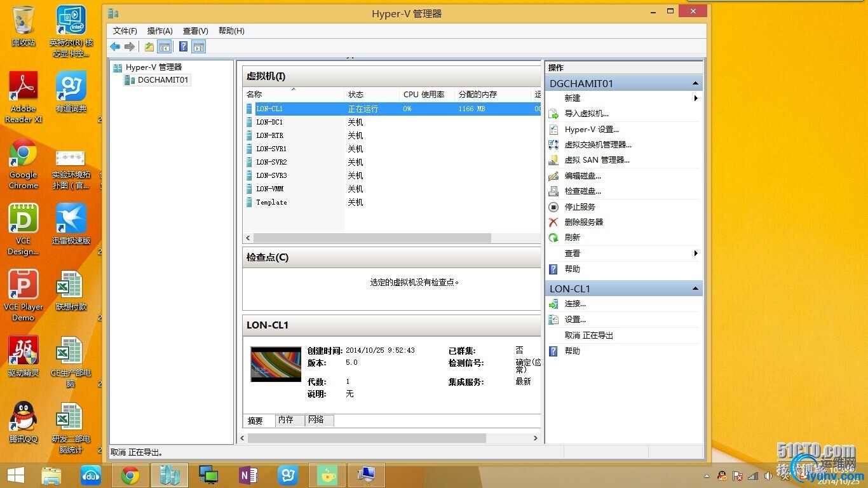Click 删除服务器 action
Viewport: 868px width, 488px height.
click(x=584, y=222)
